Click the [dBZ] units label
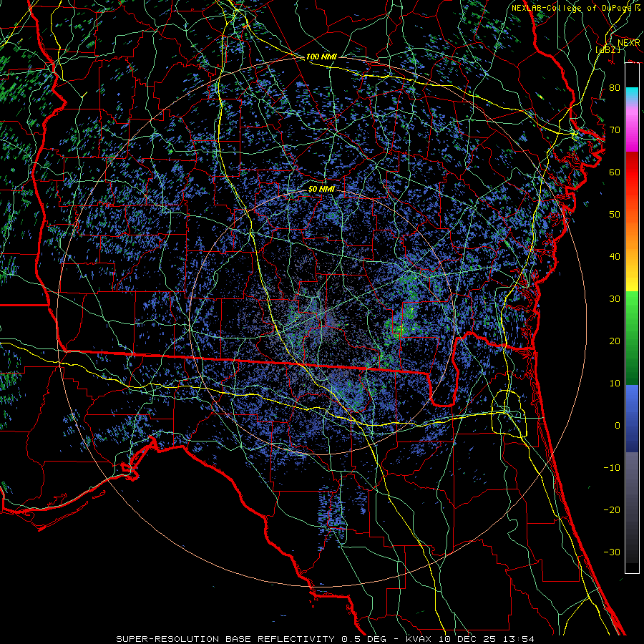The width and height of the screenshot is (644, 644). click(608, 49)
